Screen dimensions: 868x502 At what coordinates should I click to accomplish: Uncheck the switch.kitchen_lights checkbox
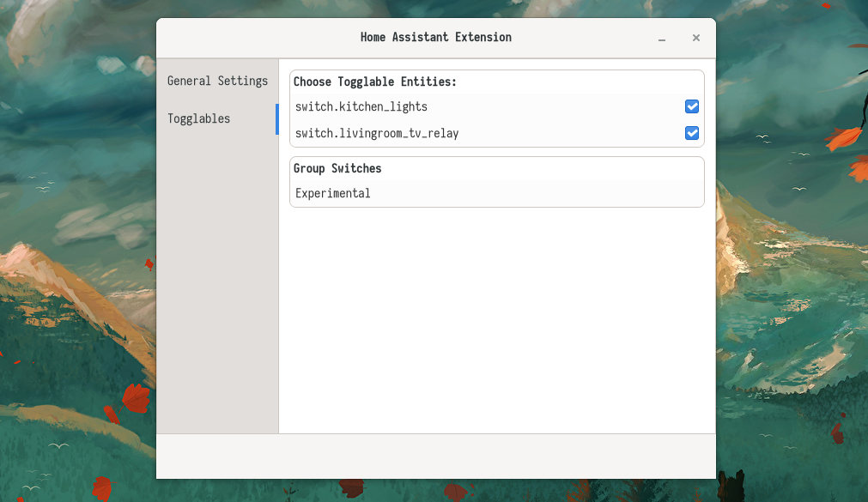coord(691,106)
